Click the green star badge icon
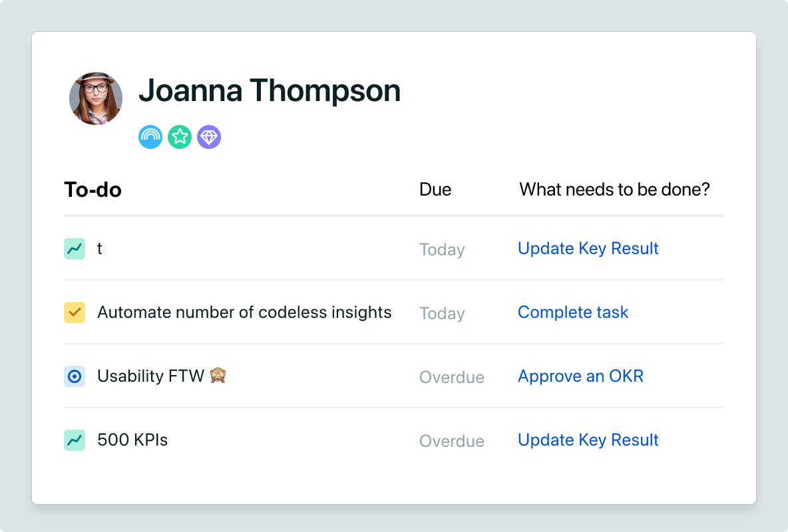 pyautogui.click(x=180, y=137)
